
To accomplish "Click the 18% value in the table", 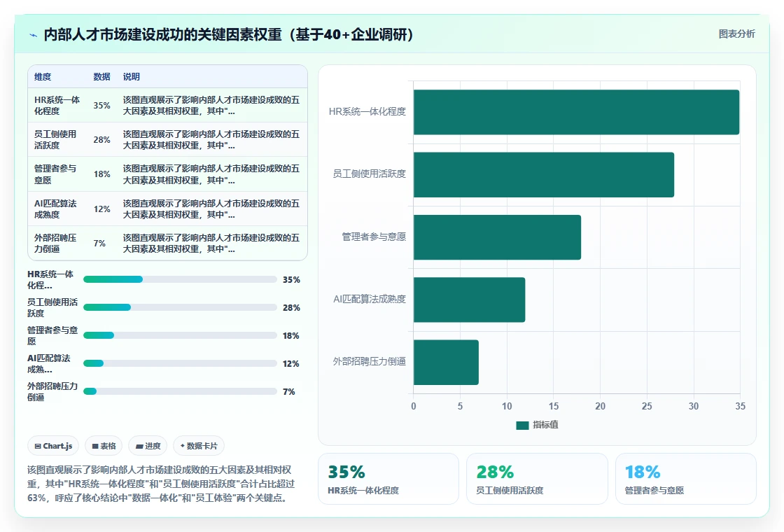I will pos(101,174).
